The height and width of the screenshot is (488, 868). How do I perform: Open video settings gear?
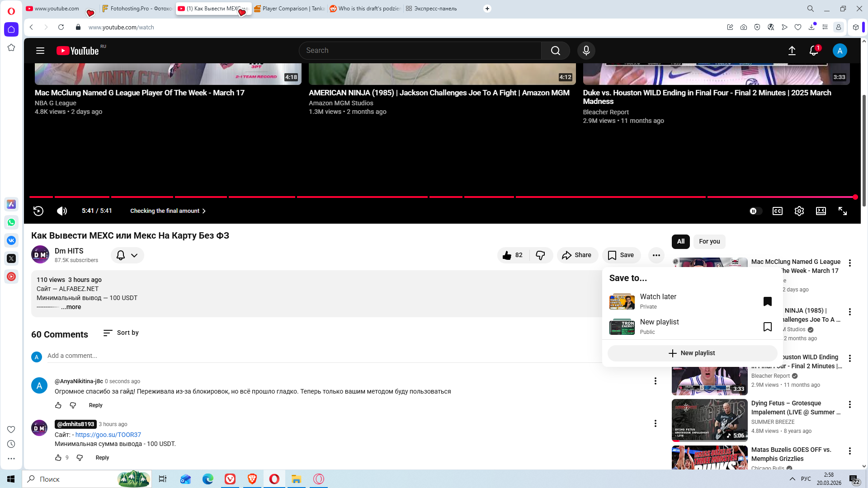coord(799,211)
